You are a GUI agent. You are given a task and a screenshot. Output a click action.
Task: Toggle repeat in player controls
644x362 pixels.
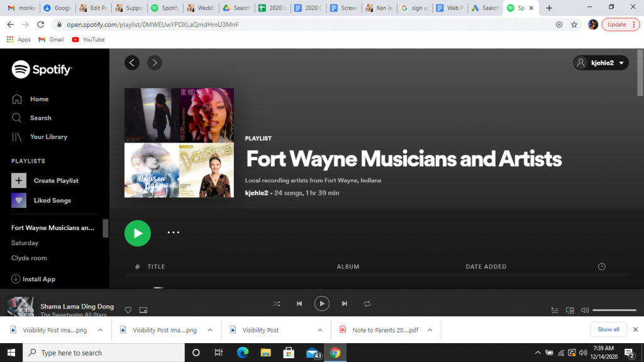pos(367,304)
